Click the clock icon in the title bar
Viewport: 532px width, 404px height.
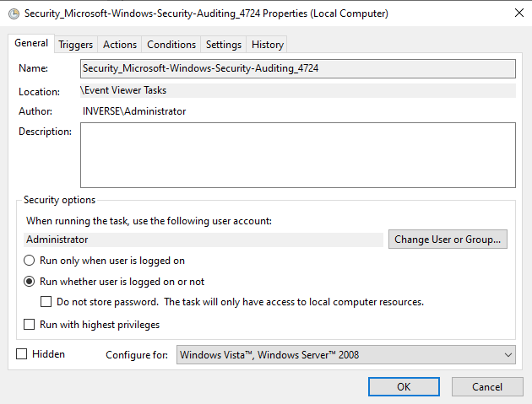click(x=14, y=14)
